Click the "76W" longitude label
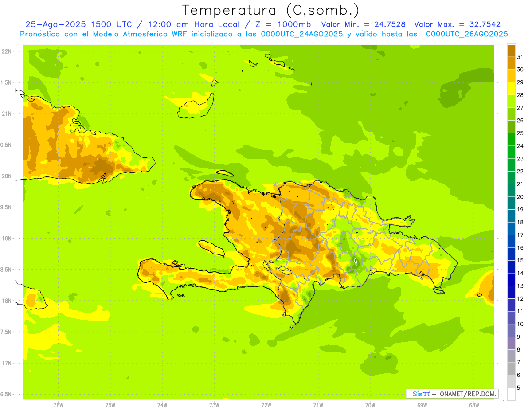This screenshot has width=532, height=411. [58, 405]
